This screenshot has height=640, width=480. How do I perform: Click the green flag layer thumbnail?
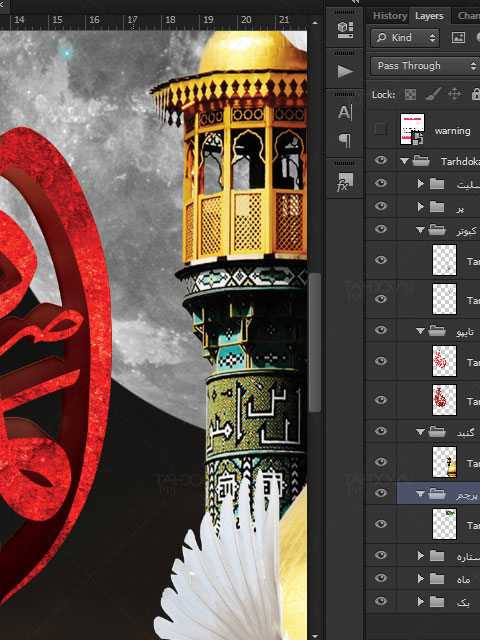444,524
